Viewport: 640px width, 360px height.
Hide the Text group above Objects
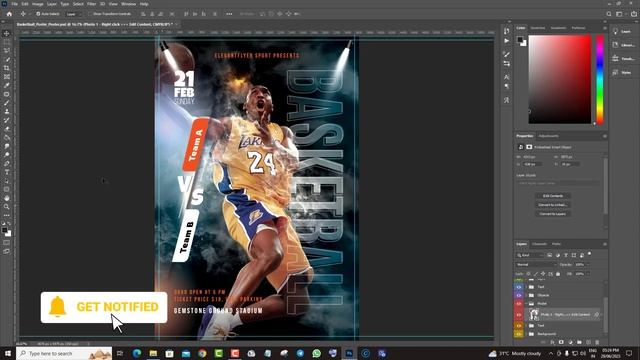519,287
